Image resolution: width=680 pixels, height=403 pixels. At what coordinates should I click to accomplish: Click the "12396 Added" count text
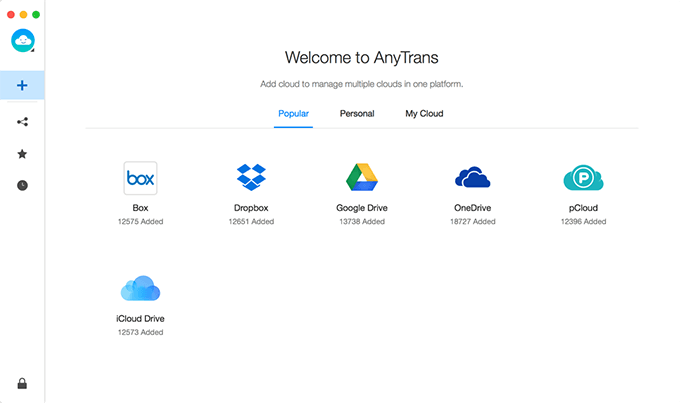[583, 221]
